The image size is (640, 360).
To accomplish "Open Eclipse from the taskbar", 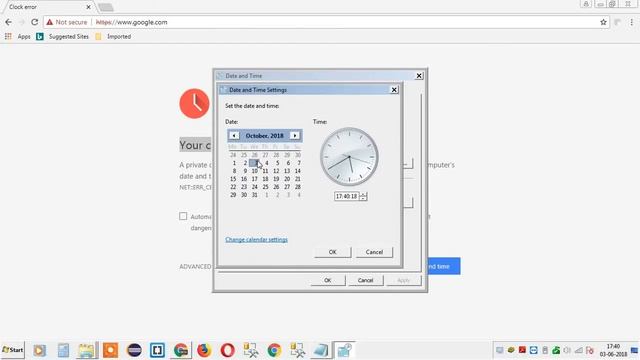I will (134, 350).
